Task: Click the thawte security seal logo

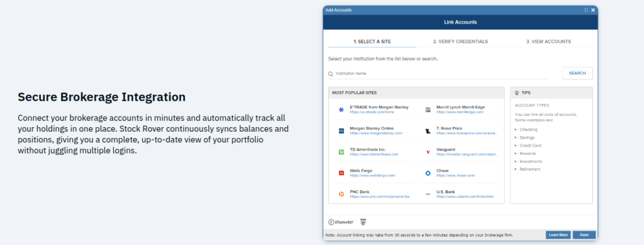Action: point(341,222)
